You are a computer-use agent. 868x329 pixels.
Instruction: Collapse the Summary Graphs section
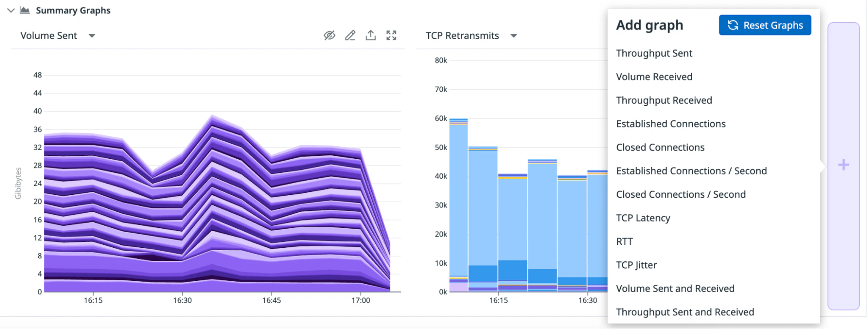(x=11, y=10)
